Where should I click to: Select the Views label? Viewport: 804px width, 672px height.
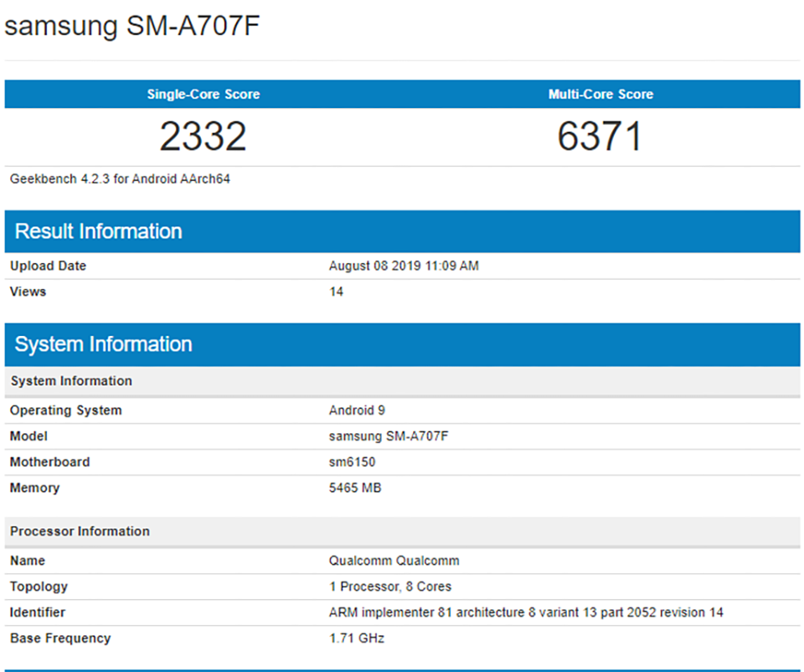click(x=28, y=292)
